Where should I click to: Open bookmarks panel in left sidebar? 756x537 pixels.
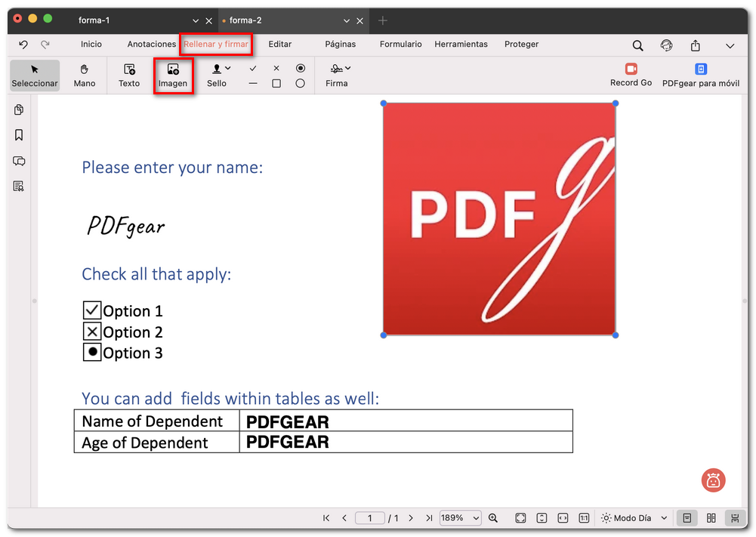click(19, 135)
